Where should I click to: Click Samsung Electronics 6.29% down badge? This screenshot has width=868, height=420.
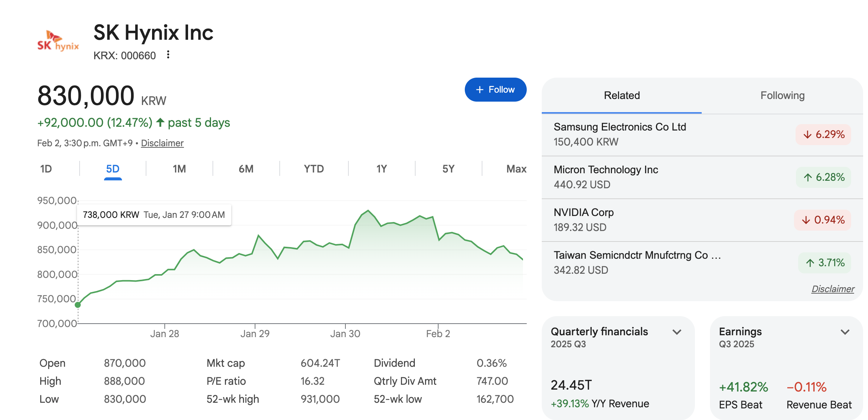click(x=823, y=135)
